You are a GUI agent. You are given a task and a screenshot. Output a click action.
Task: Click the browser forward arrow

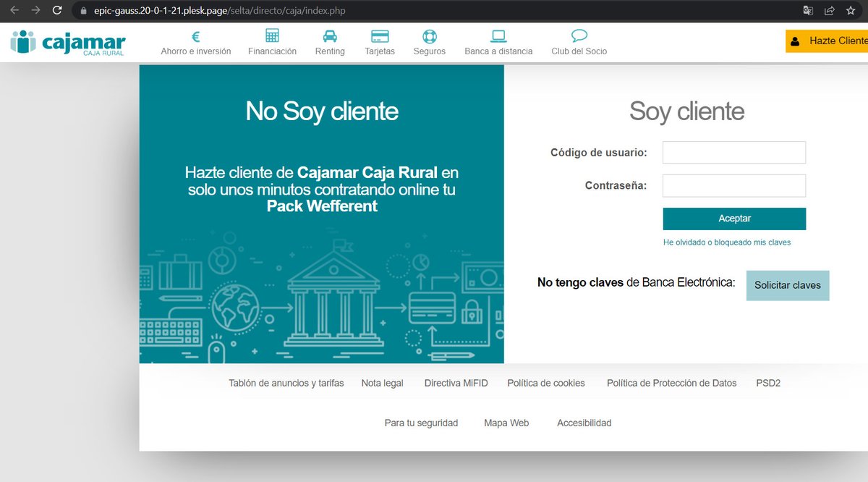point(35,11)
